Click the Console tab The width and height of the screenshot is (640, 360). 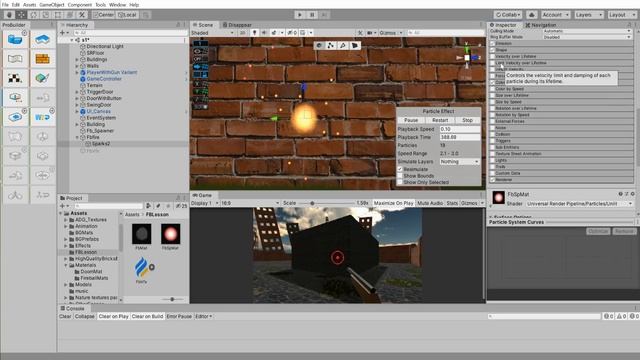coord(73,309)
